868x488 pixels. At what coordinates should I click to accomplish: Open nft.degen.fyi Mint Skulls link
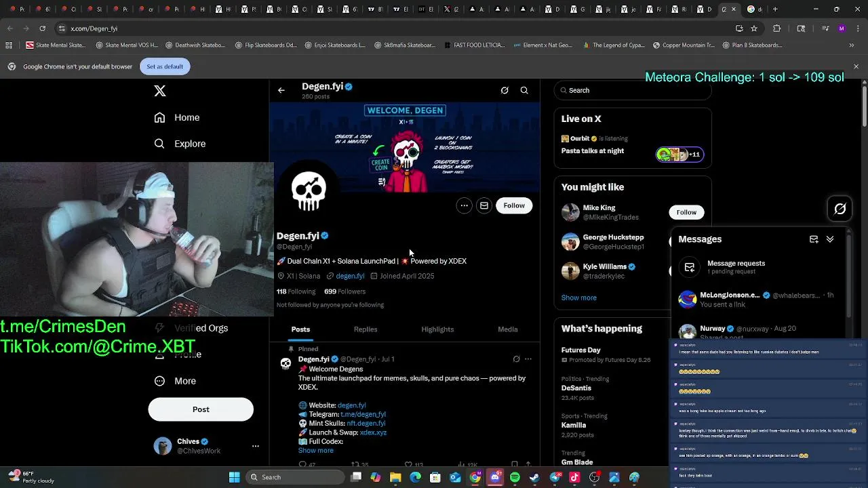pos(366,424)
